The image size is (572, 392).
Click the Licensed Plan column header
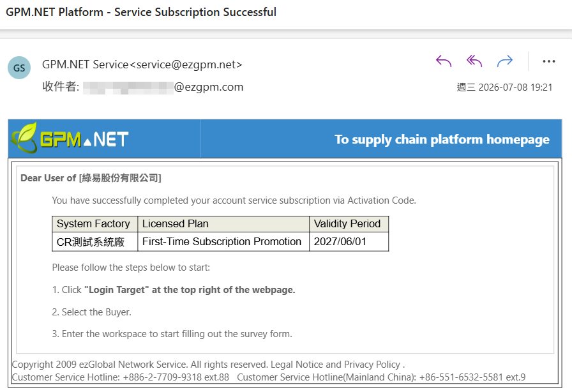[x=223, y=223]
